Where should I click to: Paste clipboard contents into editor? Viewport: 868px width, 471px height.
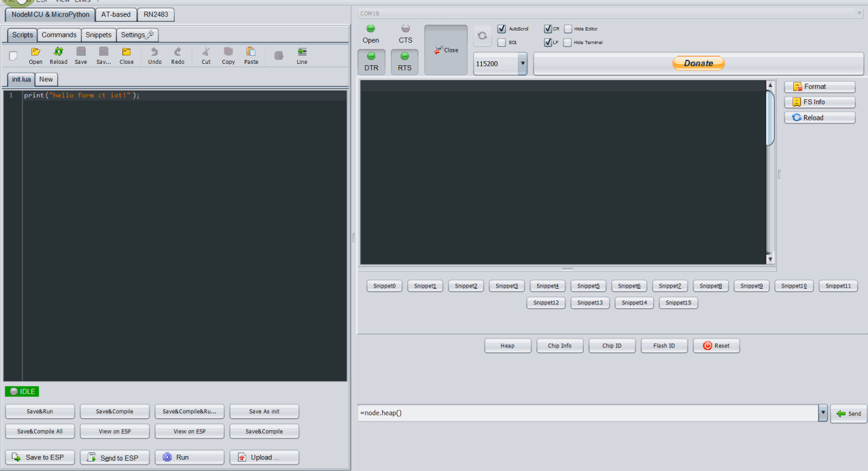click(x=251, y=56)
